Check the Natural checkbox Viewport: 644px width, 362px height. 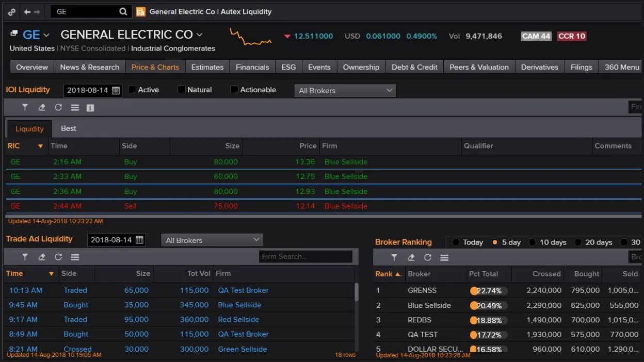pyautogui.click(x=182, y=90)
